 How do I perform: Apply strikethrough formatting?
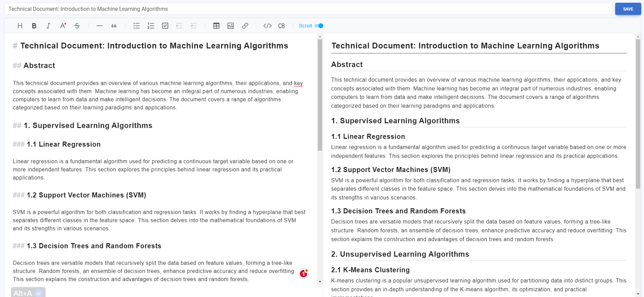pyautogui.click(x=77, y=26)
